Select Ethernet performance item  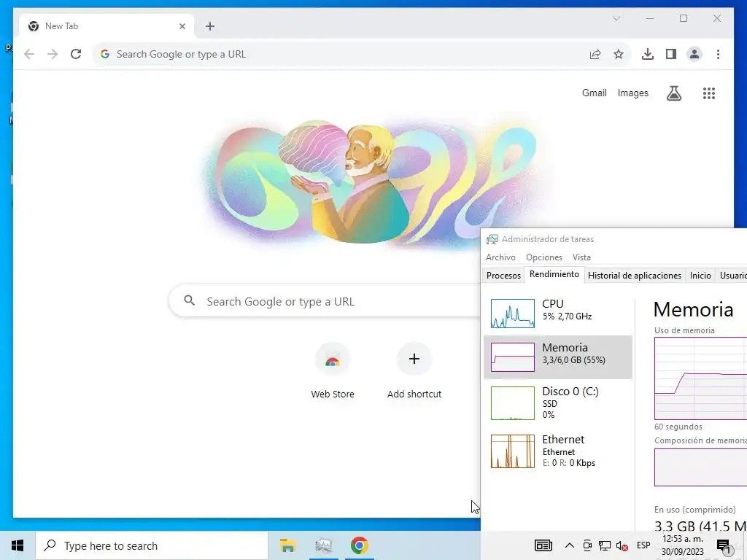click(x=558, y=451)
